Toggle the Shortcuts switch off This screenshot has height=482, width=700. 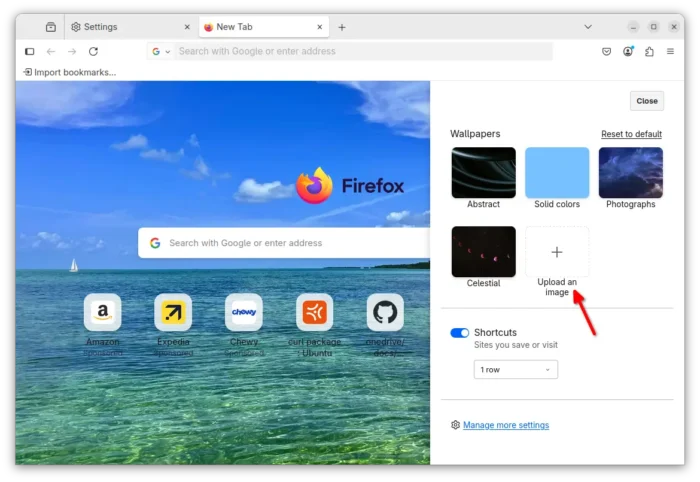coord(459,333)
